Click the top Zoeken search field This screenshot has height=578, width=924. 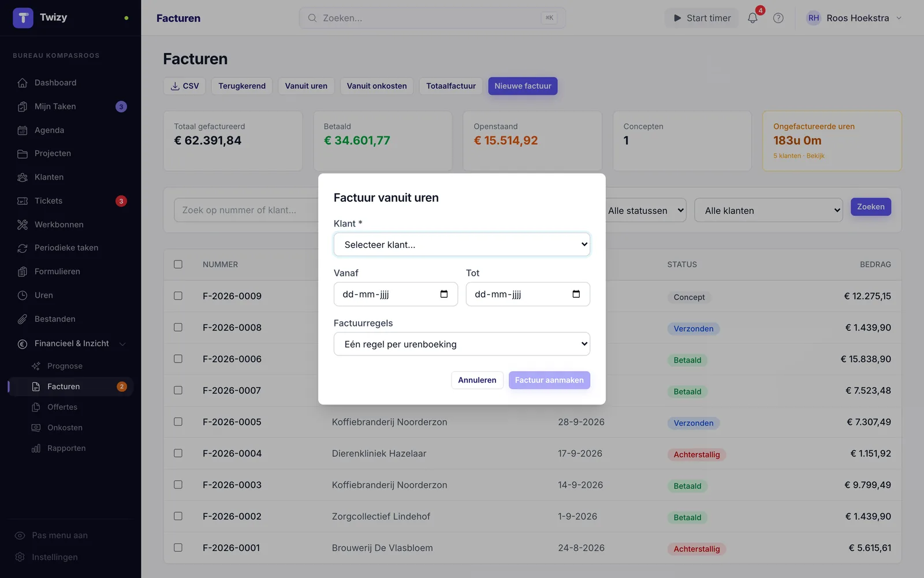click(432, 18)
